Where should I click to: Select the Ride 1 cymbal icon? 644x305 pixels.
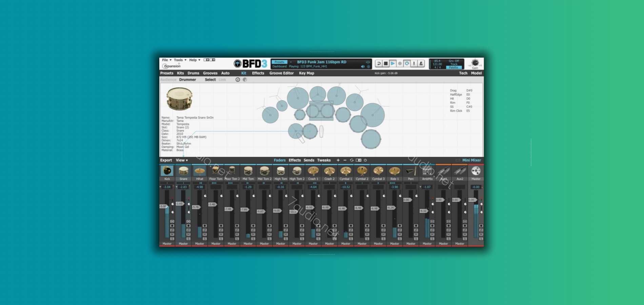[x=395, y=171]
